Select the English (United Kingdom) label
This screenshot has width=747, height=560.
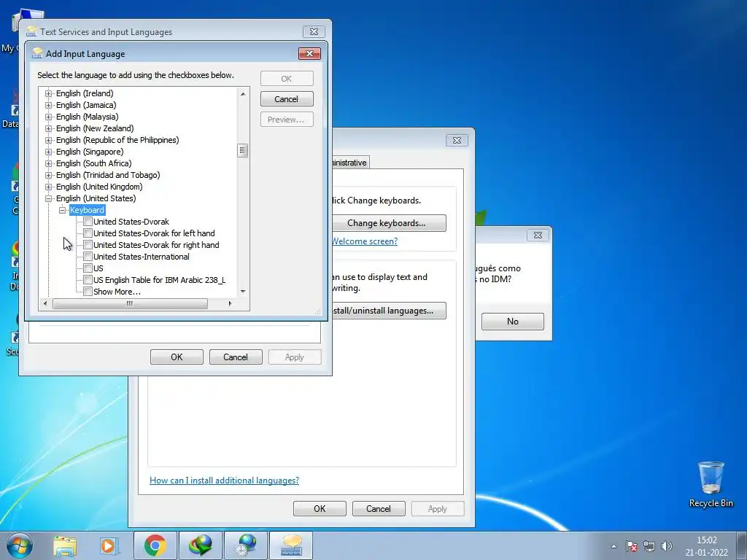tap(99, 187)
